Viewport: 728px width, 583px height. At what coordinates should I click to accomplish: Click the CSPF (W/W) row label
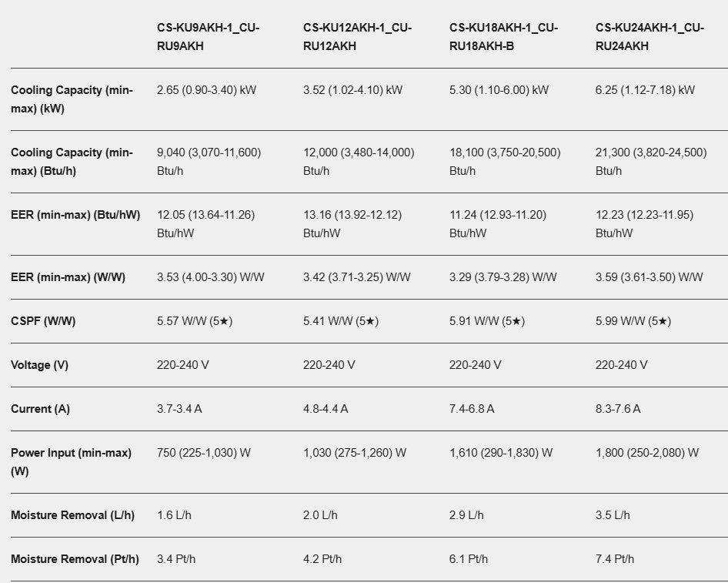[x=43, y=321]
